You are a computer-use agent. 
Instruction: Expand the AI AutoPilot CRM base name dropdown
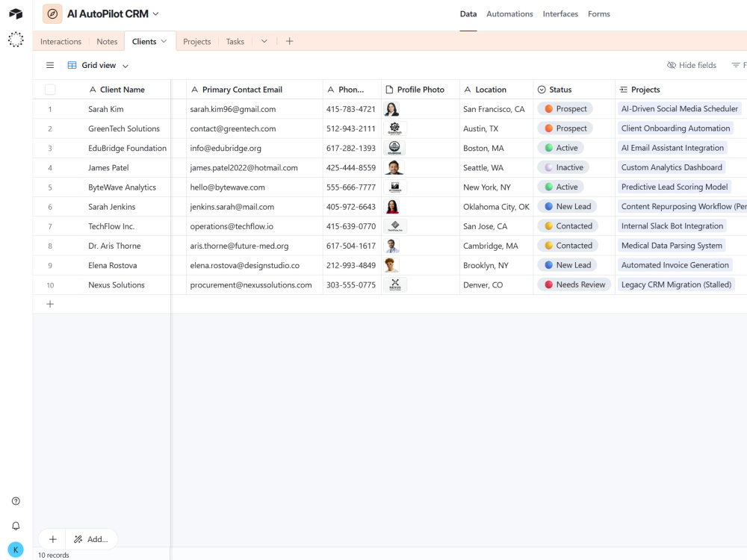pyautogui.click(x=156, y=13)
